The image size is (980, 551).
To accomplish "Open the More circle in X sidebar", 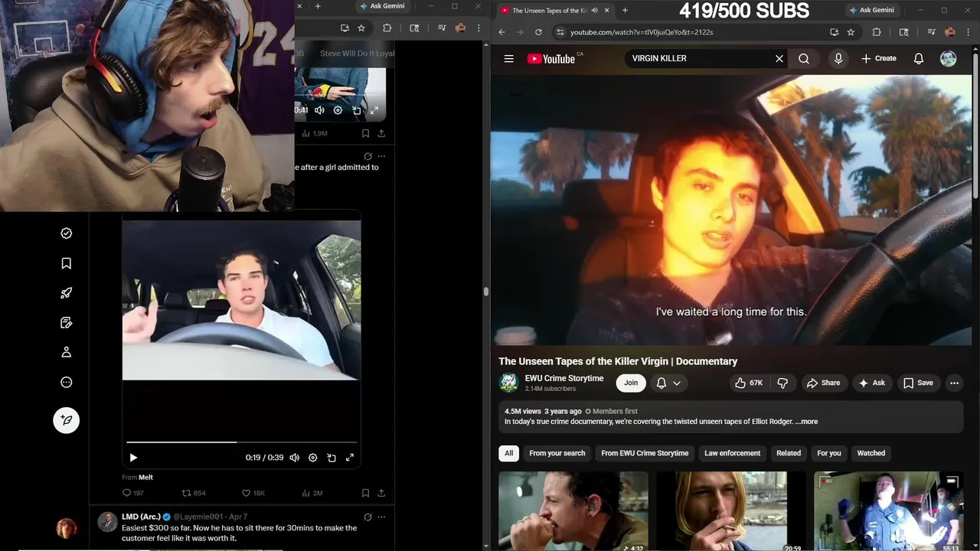I will click(x=67, y=382).
